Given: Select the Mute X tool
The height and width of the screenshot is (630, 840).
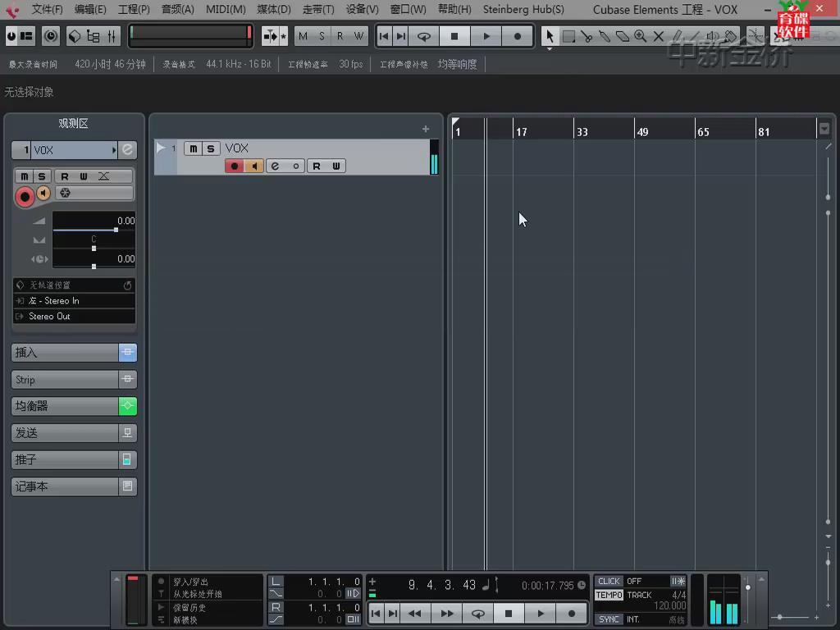Looking at the screenshot, I should coord(659,36).
